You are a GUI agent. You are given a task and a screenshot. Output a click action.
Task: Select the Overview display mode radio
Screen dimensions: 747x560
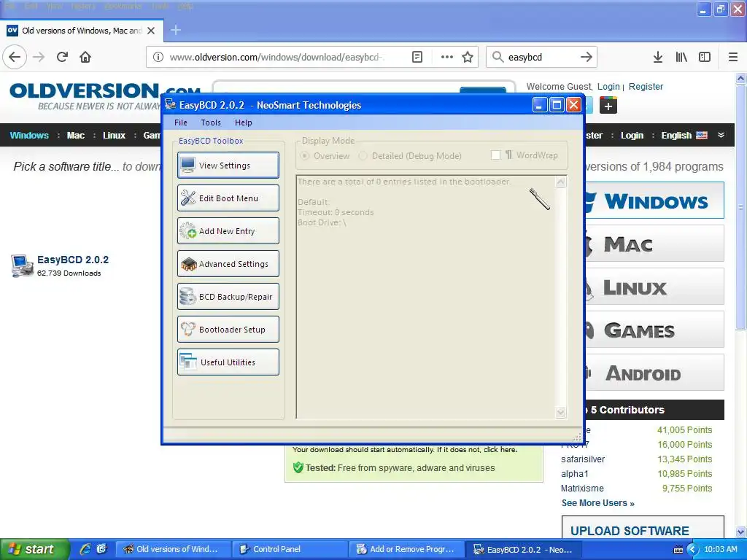point(305,156)
